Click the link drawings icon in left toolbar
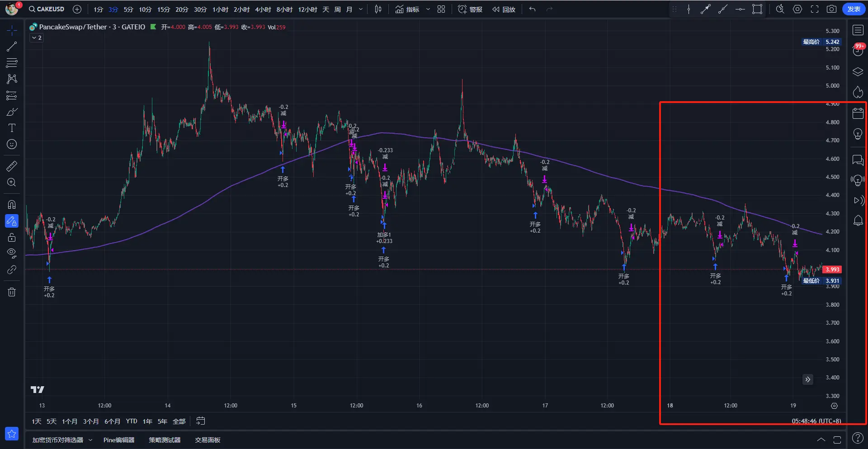The height and width of the screenshot is (449, 868). tap(12, 270)
